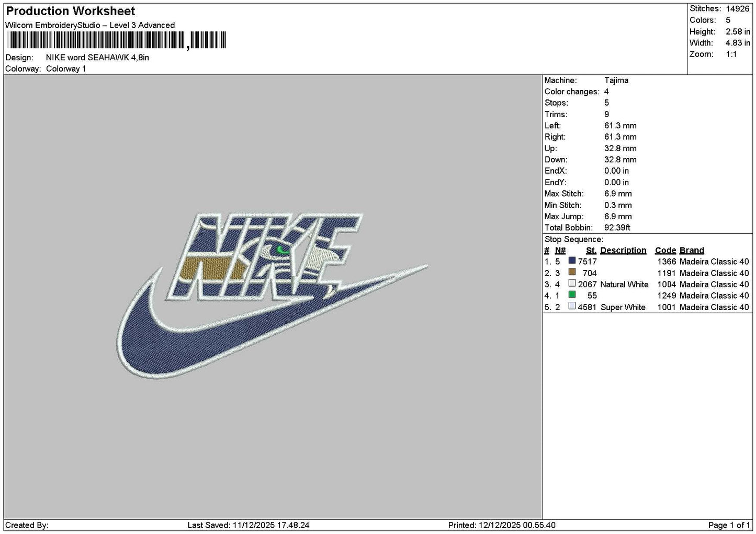Click the Super White 4581 thread swatch
The width and height of the screenshot is (756, 534).
[572, 306]
